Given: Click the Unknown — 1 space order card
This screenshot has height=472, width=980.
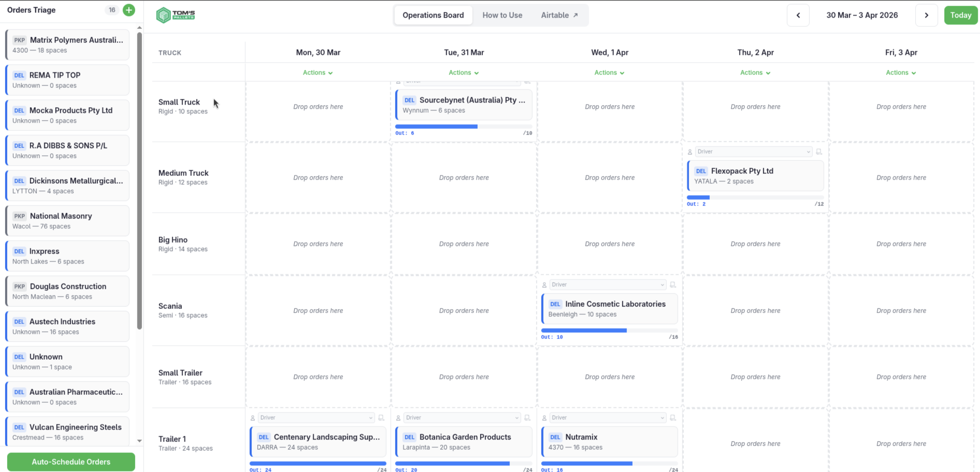Looking at the screenshot, I should [67, 362].
